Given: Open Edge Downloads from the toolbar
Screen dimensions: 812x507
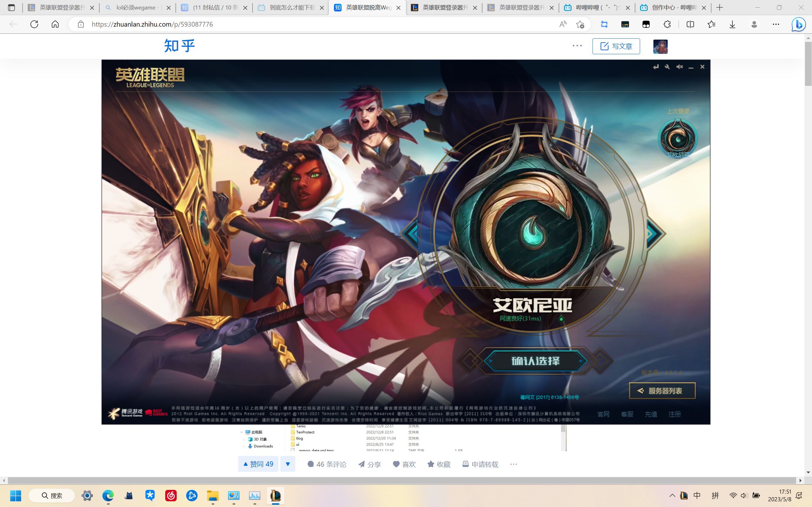Looking at the screenshot, I should point(731,24).
